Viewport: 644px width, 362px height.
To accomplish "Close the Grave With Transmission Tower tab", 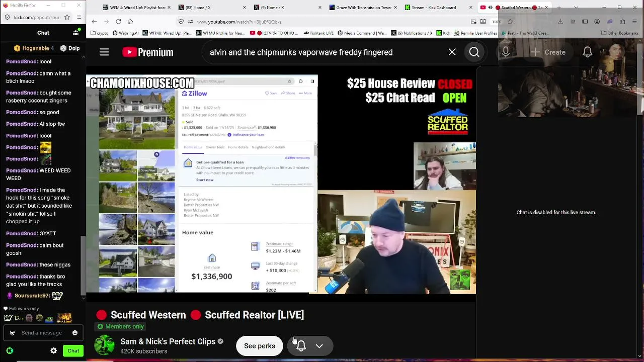I will pyautogui.click(x=395, y=8).
